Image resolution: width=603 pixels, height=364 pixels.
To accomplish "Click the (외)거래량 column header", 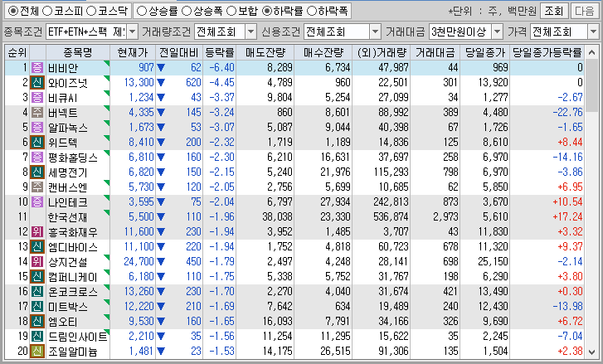I will [382, 52].
